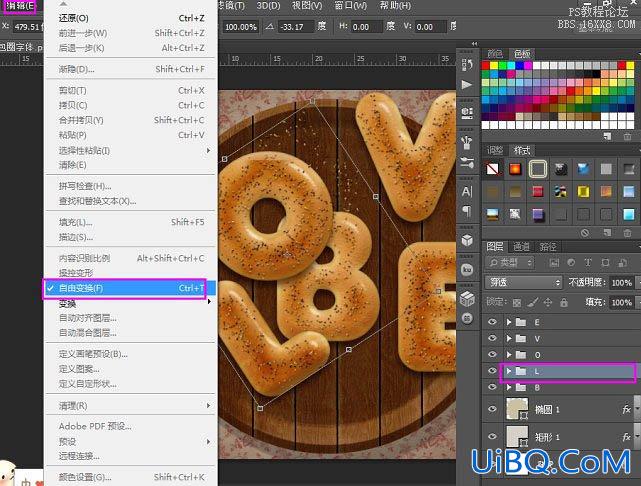Open the 3D panel cube icon
Image resolution: width=641 pixels, height=486 pixels.
click(467, 240)
